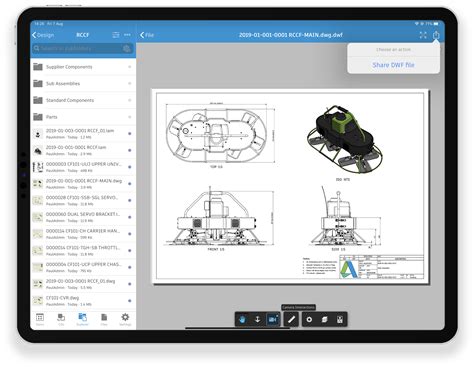Open the Settings tab with gear icon
Screen dimensions: 474x367
click(x=125, y=319)
